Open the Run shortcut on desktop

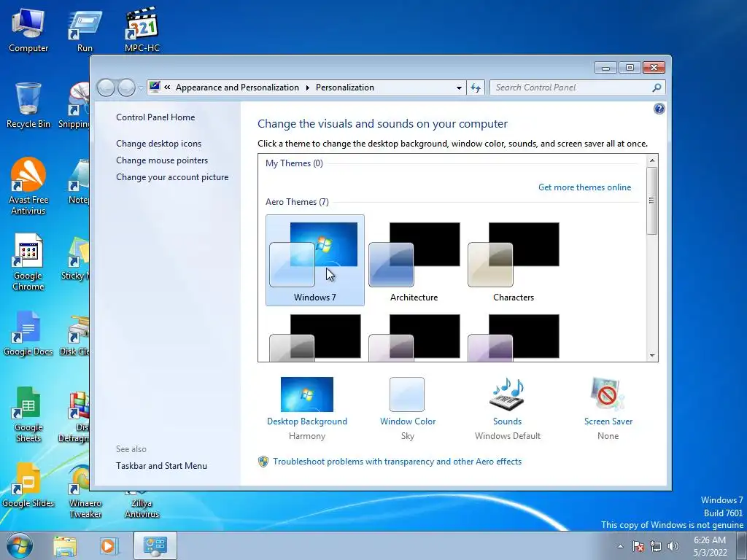(x=85, y=30)
